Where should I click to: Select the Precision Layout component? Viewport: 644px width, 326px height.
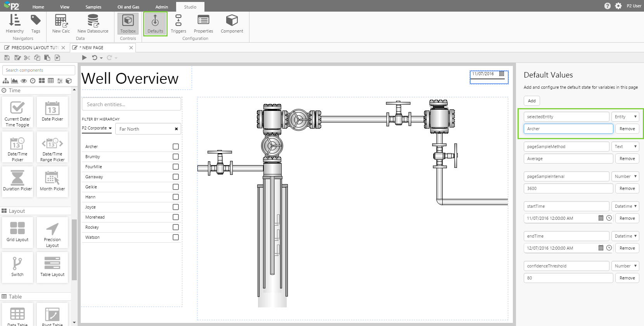(x=52, y=233)
